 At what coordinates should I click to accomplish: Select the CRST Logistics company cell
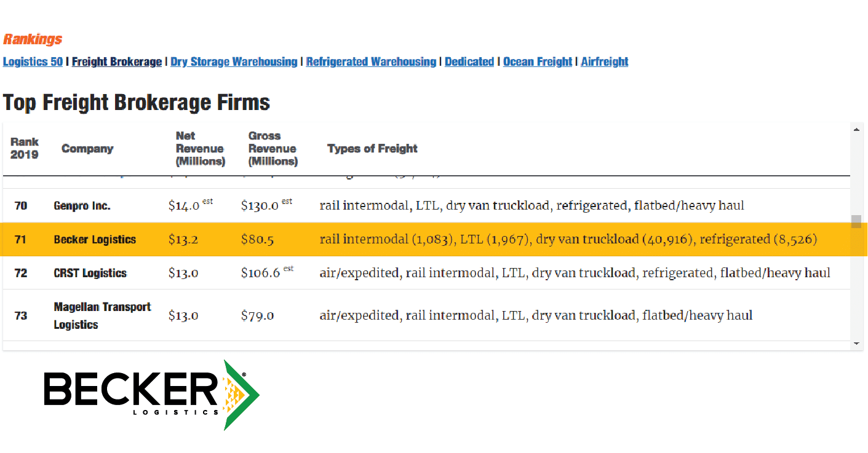pyautogui.click(x=90, y=273)
